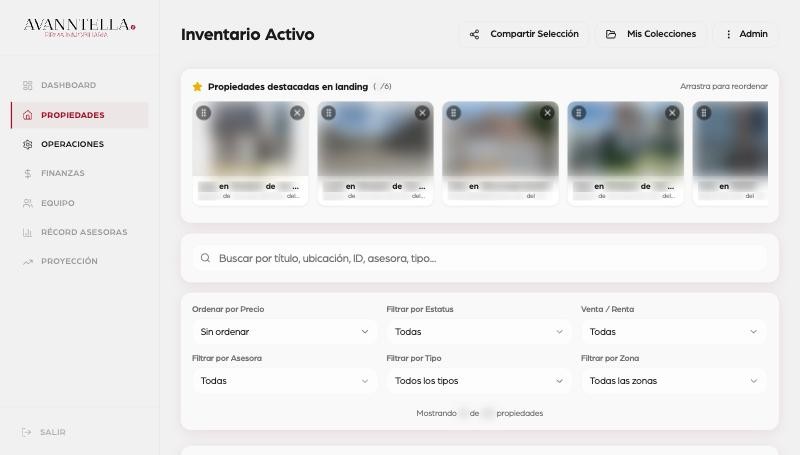The image size is (800, 455).
Task: Grab drag handle of third featured card
Action: click(454, 113)
